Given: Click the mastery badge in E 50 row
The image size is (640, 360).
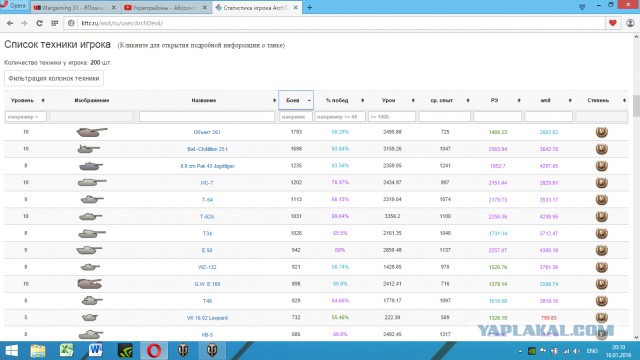Looking at the screenshot, I should [x=601, y=250].
